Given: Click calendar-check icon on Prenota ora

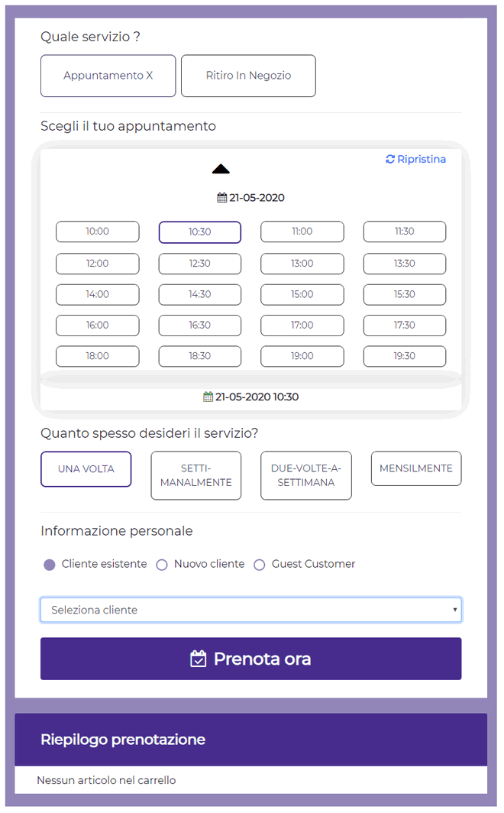Looking at the screenshot, I should pyautogui.click(x=199, y=659).
